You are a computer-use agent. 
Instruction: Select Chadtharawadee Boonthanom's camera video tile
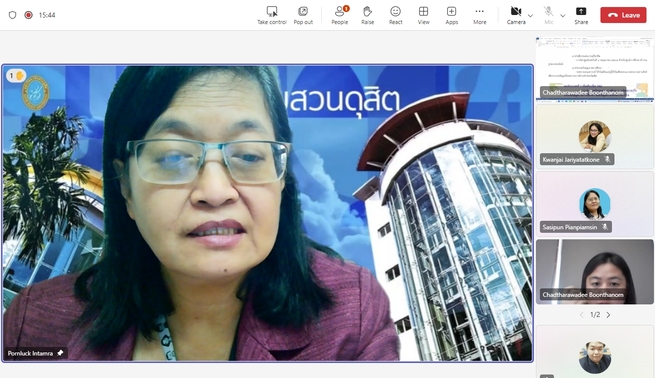click(x=594, y=271)
